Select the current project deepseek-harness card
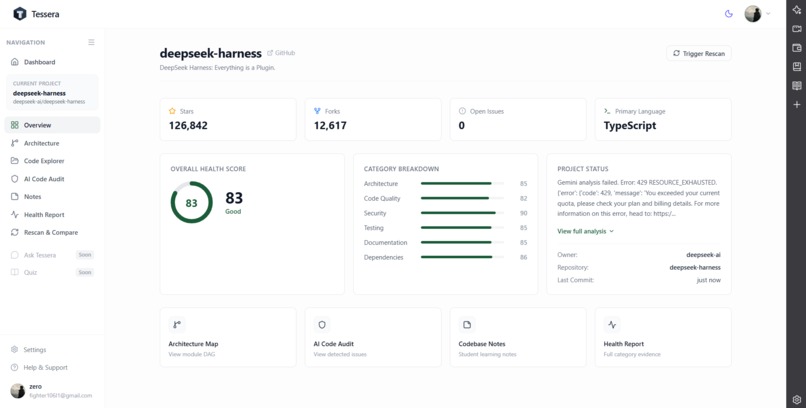This screenshot has height=408, width=806. (x=52, y=92)
